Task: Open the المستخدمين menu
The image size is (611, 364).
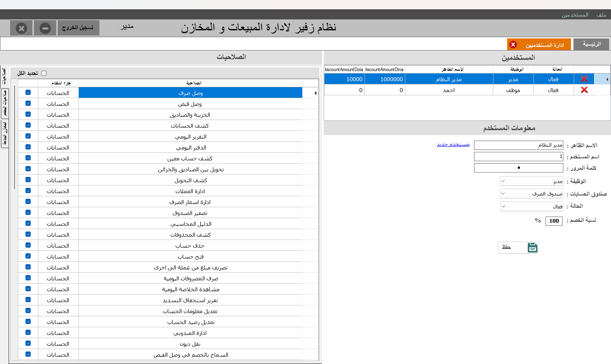Action: coord(575,15)
